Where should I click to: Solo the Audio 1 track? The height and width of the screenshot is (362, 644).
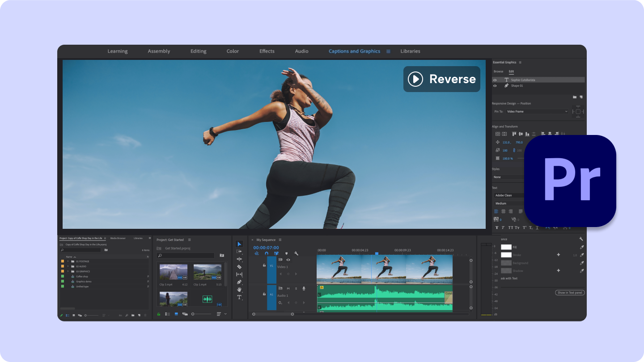pyautogui.click(x=296, y=288)
